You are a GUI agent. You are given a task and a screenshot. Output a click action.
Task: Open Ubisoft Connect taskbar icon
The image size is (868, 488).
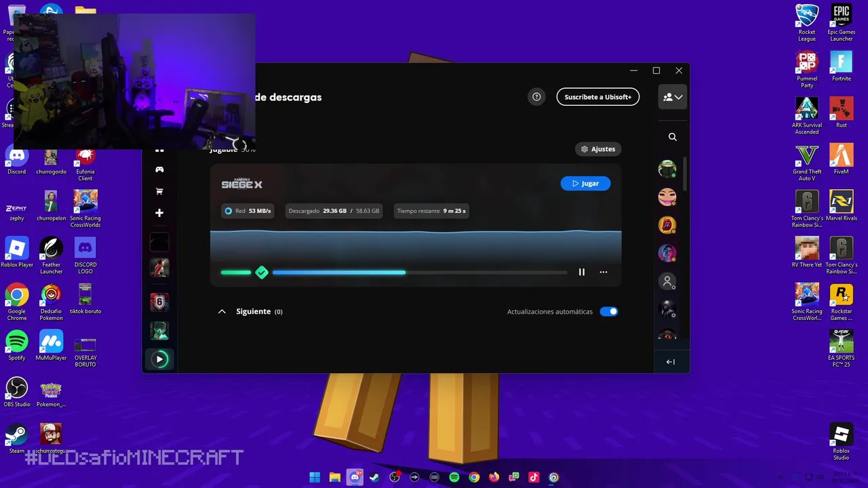click(553, 477)
